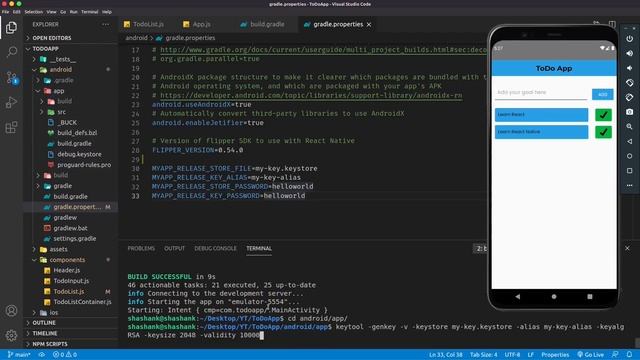Screen dimensions: 640x360
Task: Collapse the TODOAPP root folder
Action: click(45, 49)
